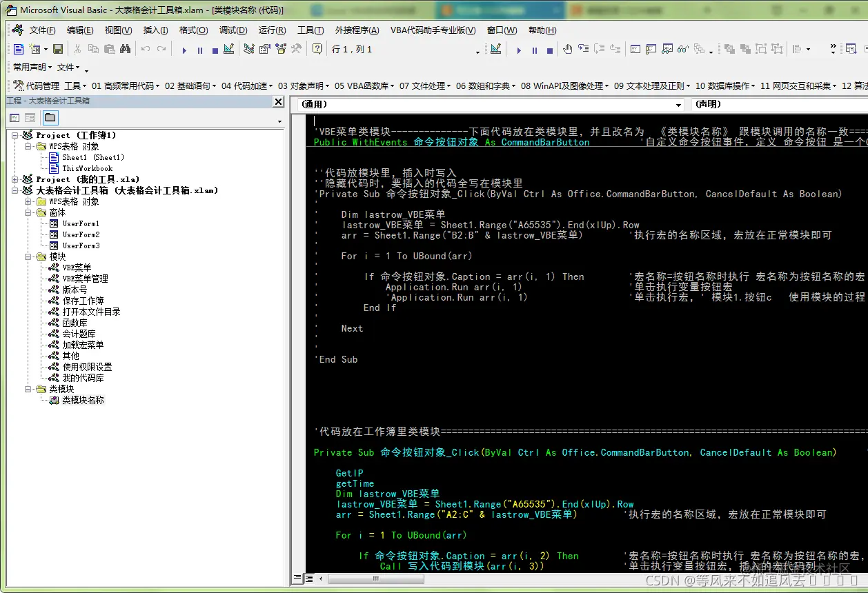
Task: Collapse the 窗体 folder node
Action: [28, 212]
